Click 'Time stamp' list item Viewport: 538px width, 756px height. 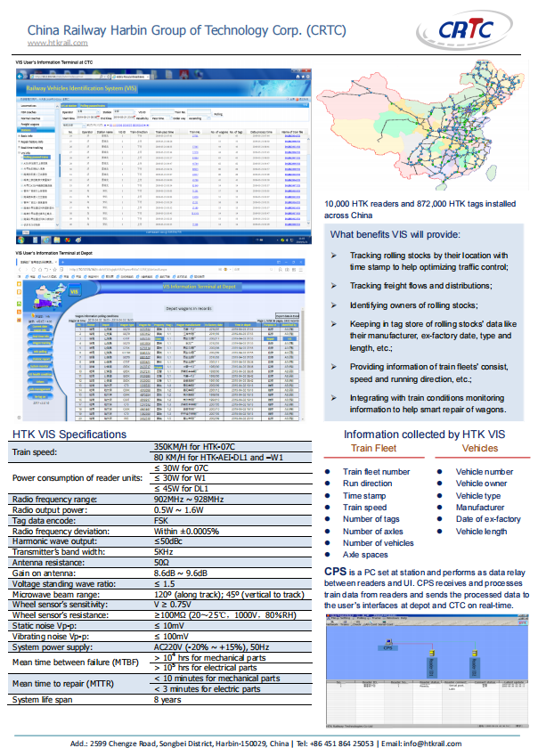[x=364, y=496]
